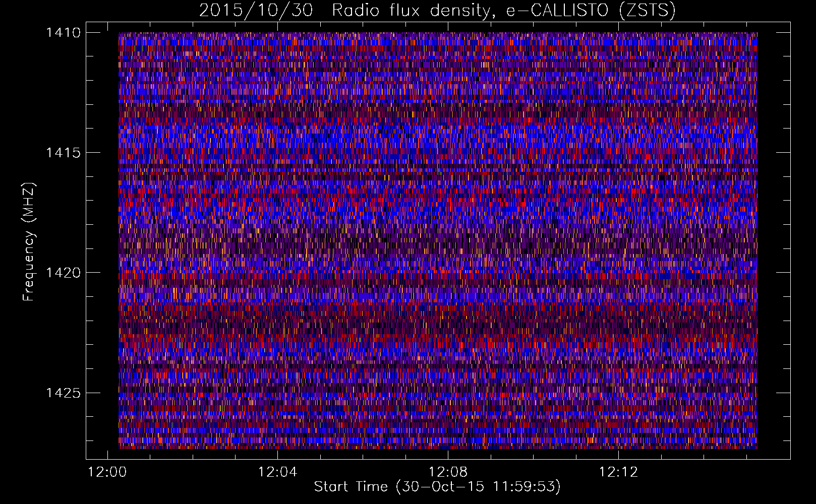Click the 12:08 time tick label
The height and width of the screenshot is (504, 816).
click(448, 472)
